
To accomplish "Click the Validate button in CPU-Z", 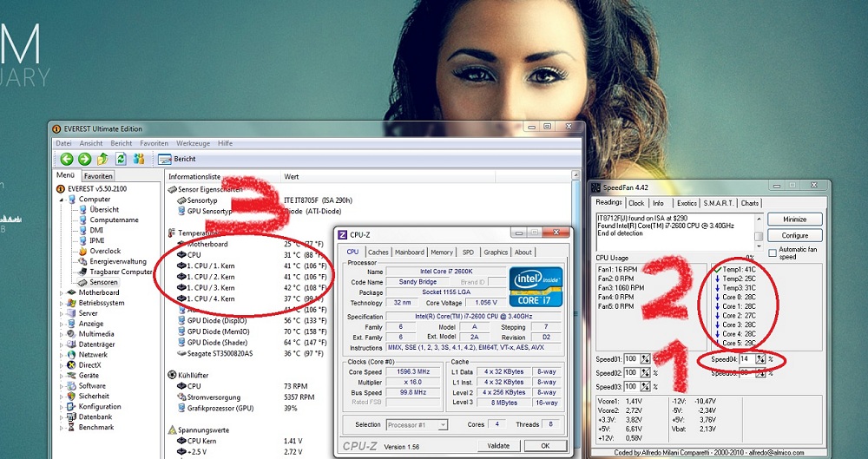I will pyautogui.click(x=498, y=445).
